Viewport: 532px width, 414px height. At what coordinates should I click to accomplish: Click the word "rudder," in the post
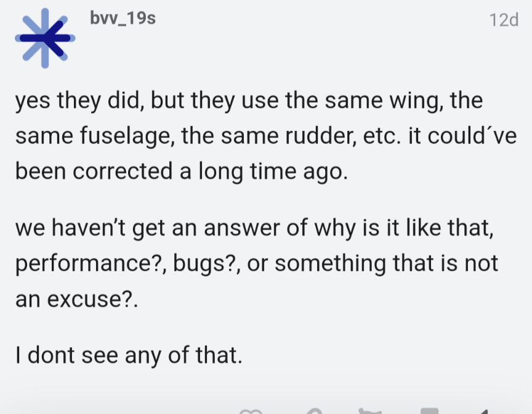(321, 135)
